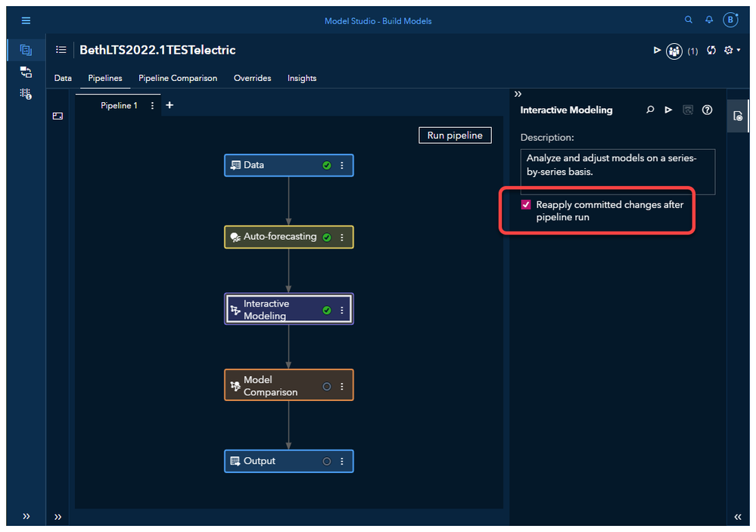This screenshot has height=532, width=756.
Task: Open the Output node options menu
Action: [x=342, y=461]
